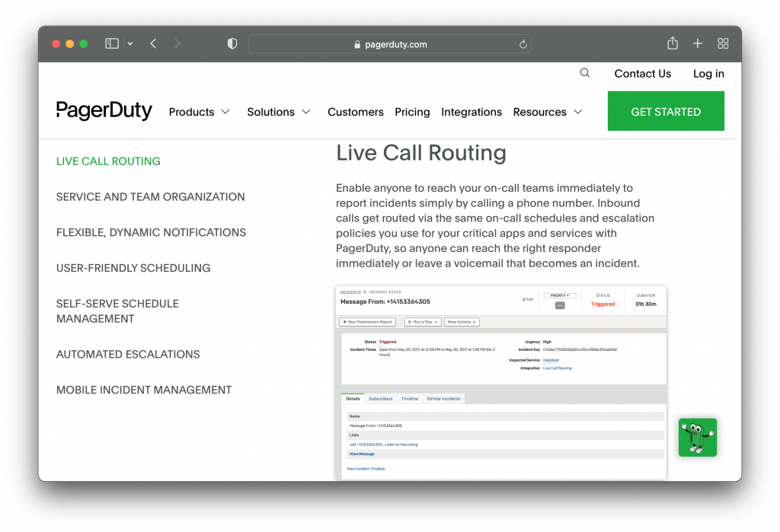The width and height of the screenshot is (780, 532).
Task: Click 'New Postmortem Report' in incident screenshot
Action: (x=368, y=322)
